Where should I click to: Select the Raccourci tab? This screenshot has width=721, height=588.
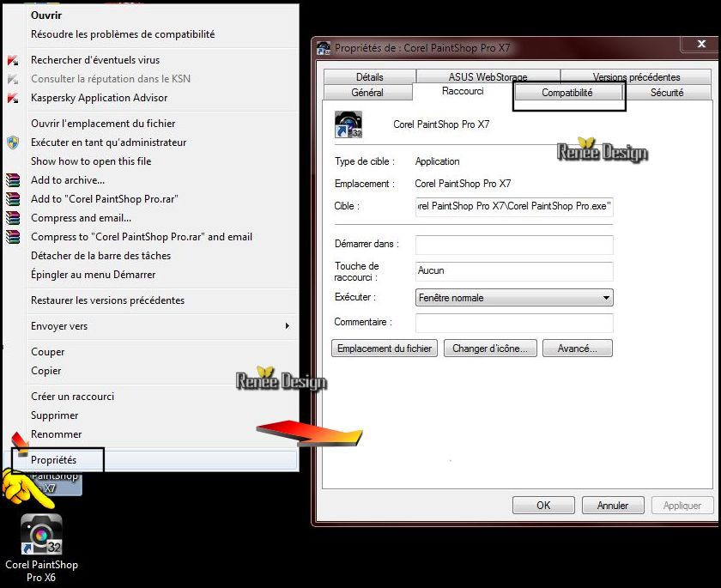coord(463,91)
